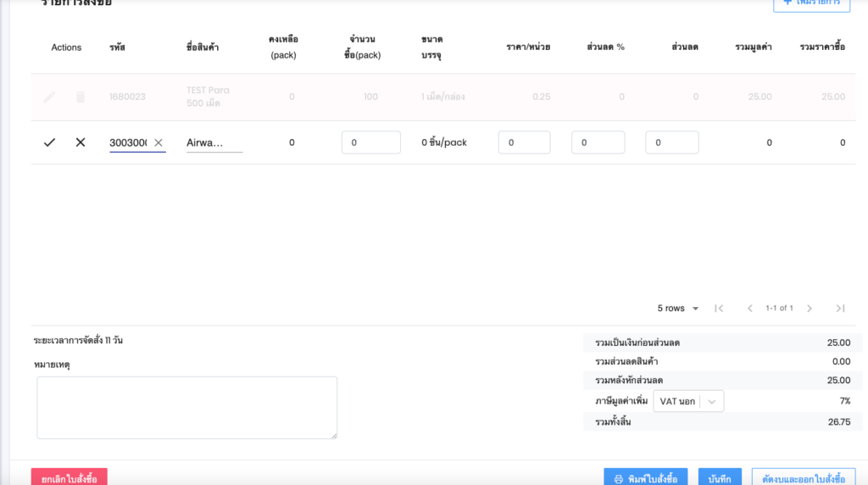
Task: Open the VAT นอก tax type dropdown
Action: click(x=688, y=401)
